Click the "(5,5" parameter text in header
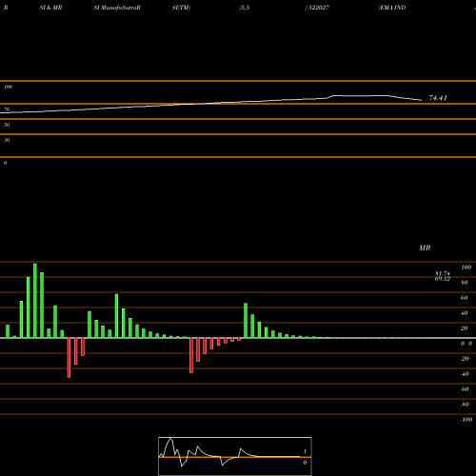The height and width of the screenshot is (476, 476). (245, 8)
